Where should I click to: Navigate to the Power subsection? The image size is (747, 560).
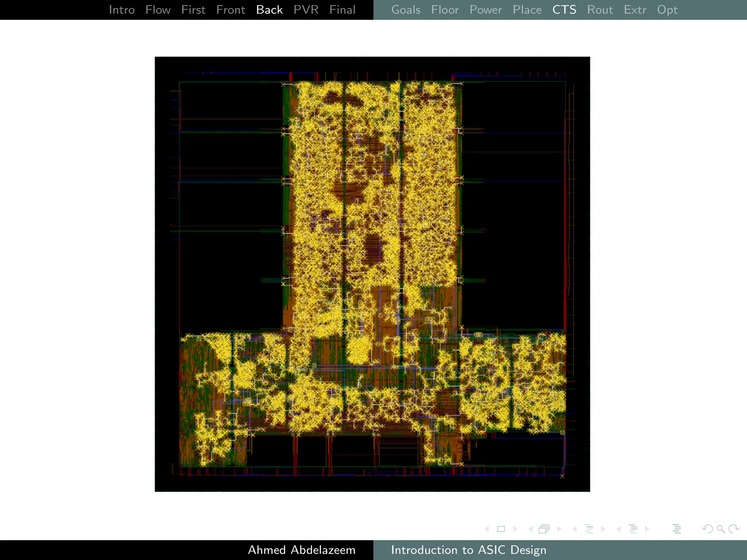(x=485, y=10)
